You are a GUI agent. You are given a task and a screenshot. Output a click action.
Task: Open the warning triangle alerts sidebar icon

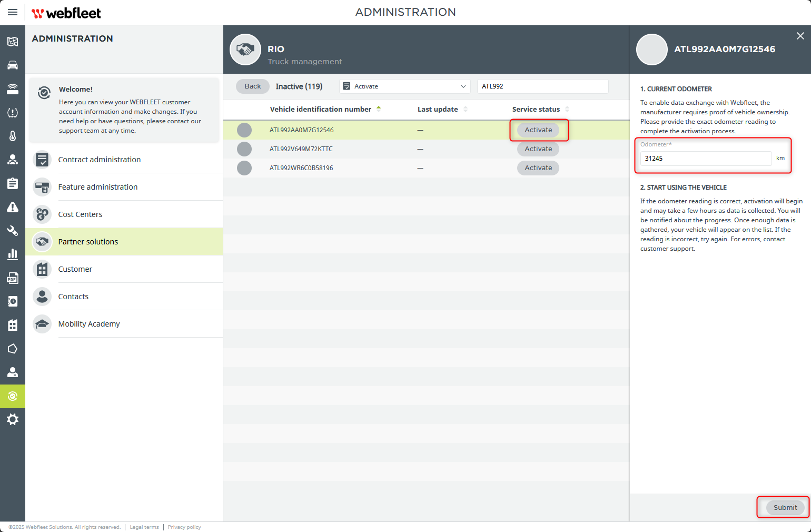click(13, 207)
